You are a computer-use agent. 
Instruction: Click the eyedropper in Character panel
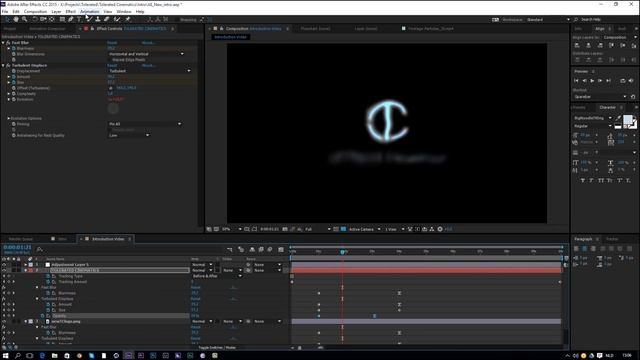click(619, 118)
